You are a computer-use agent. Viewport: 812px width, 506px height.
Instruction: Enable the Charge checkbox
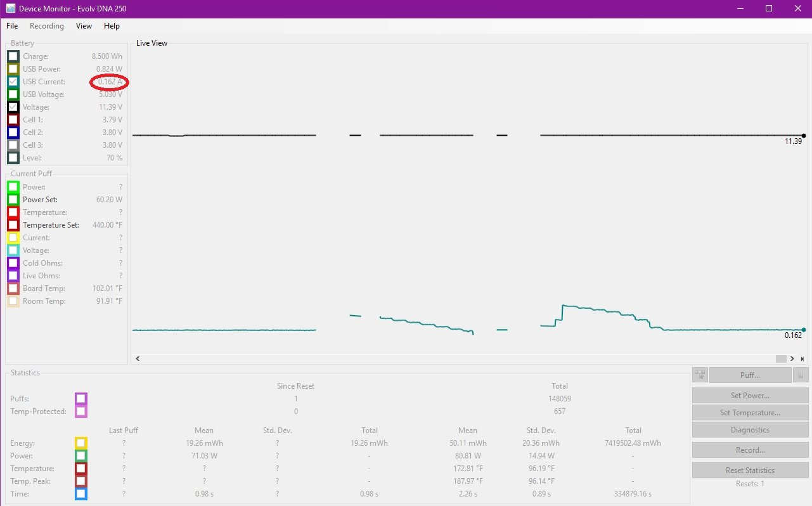[x=13, y=56]
